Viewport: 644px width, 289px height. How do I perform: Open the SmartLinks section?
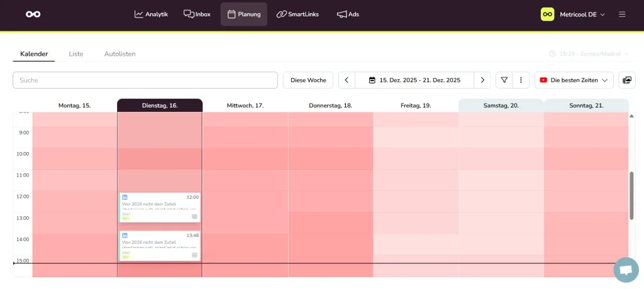(x=297, y=14)
